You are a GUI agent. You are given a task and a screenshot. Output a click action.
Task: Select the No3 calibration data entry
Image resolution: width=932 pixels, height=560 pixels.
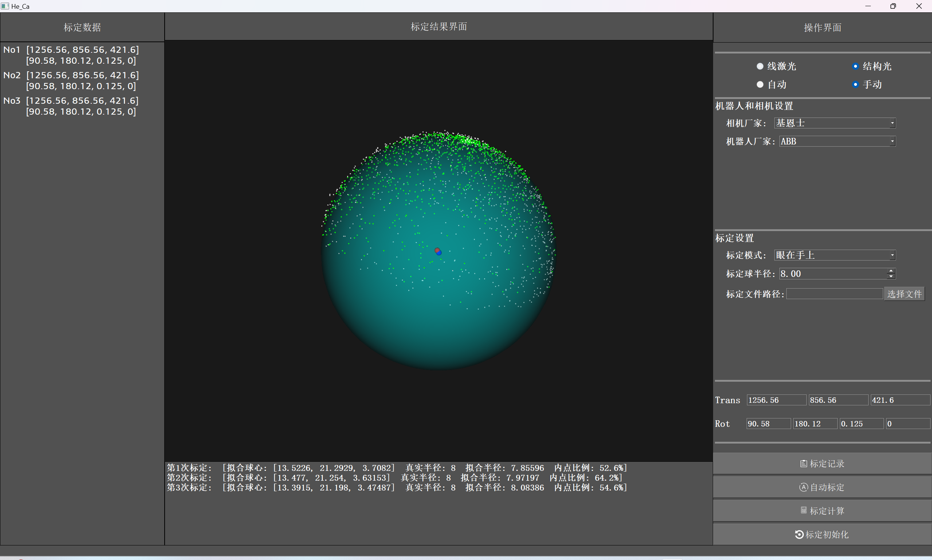[x=71, y=106]
